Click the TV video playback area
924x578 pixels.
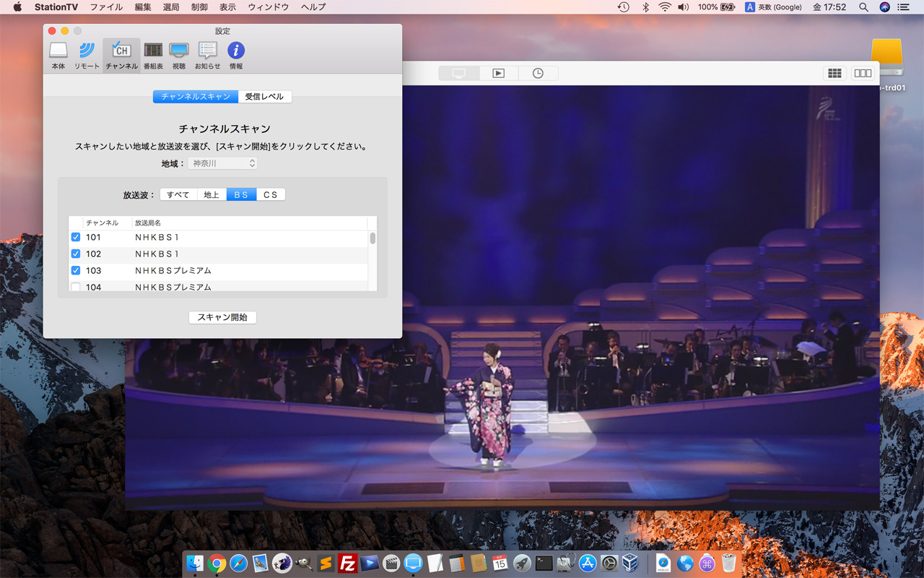pos(502,298)
